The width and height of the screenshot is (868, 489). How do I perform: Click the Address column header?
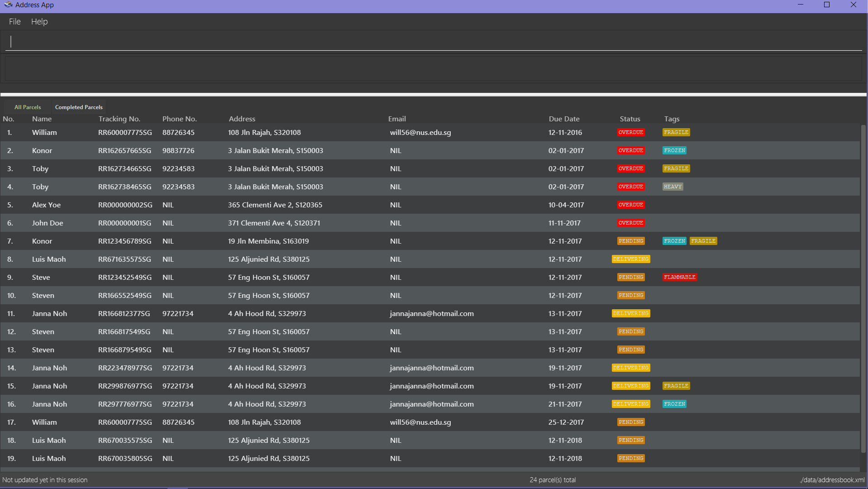(x=242, y=119)
